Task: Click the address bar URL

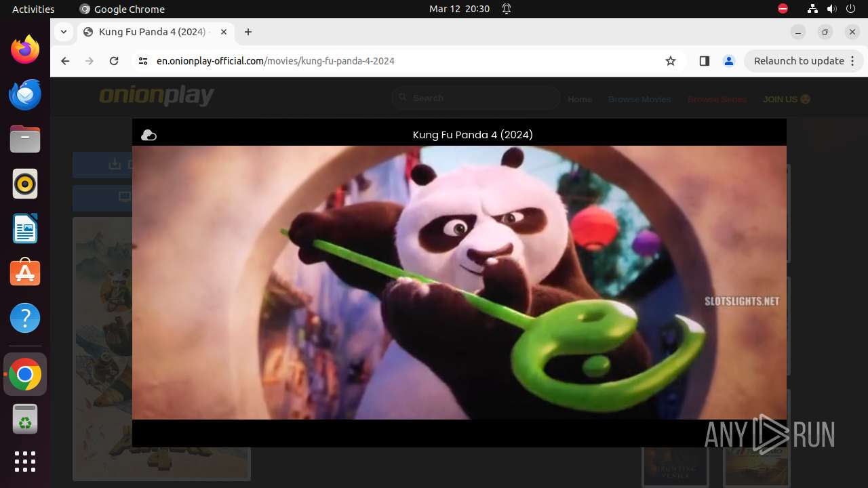Action: pyautogui.click(x=275, y=61)
